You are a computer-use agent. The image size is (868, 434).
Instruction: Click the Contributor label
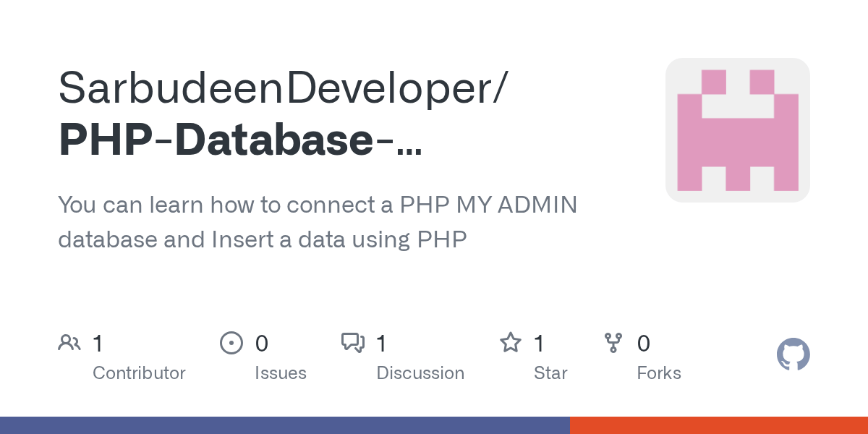[x=139, y=373]
